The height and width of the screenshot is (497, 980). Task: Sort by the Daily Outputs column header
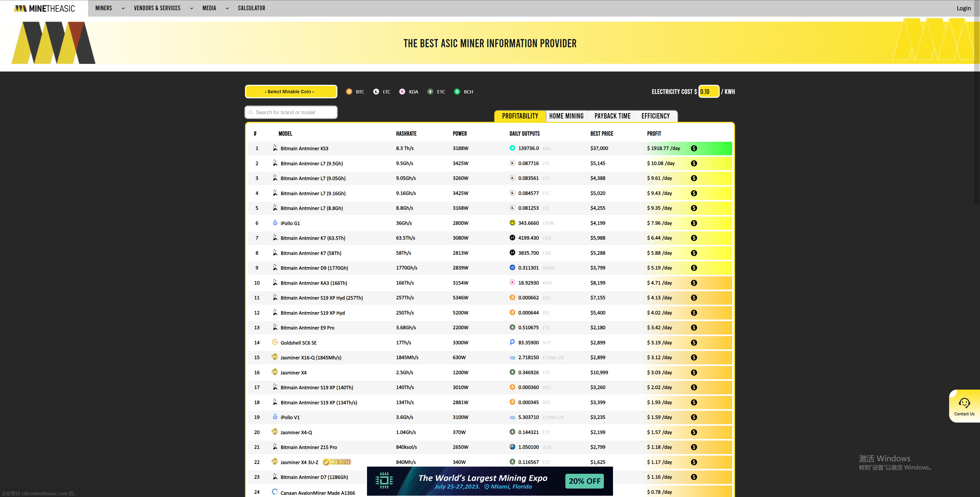[x=525, y=134]
